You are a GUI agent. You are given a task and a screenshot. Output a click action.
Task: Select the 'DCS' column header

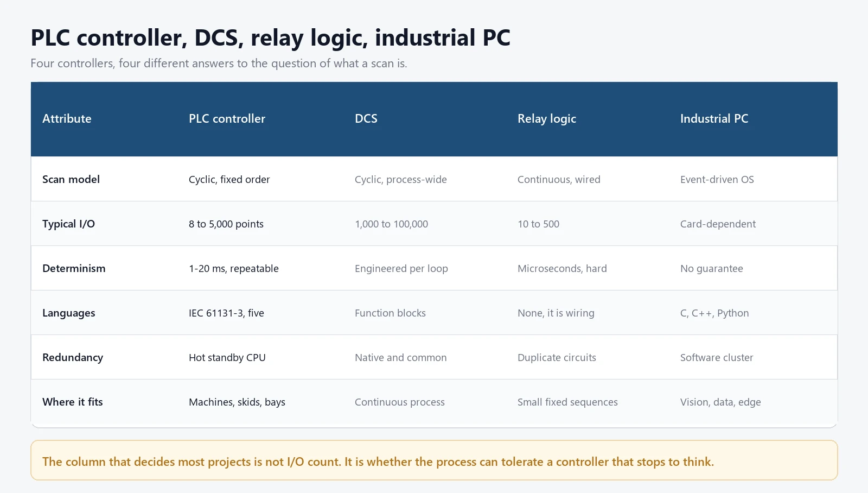(366, 119)
